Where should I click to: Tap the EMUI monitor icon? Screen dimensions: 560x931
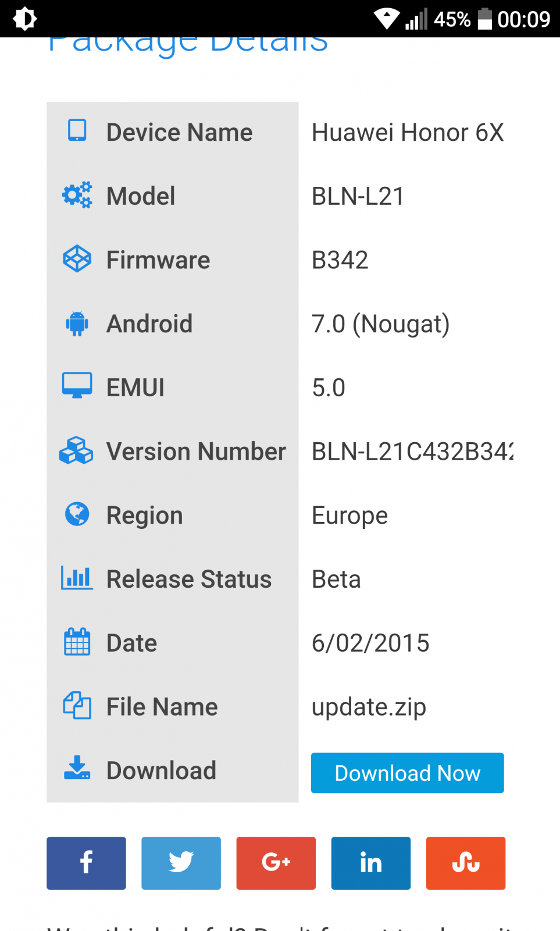(77, 385)
